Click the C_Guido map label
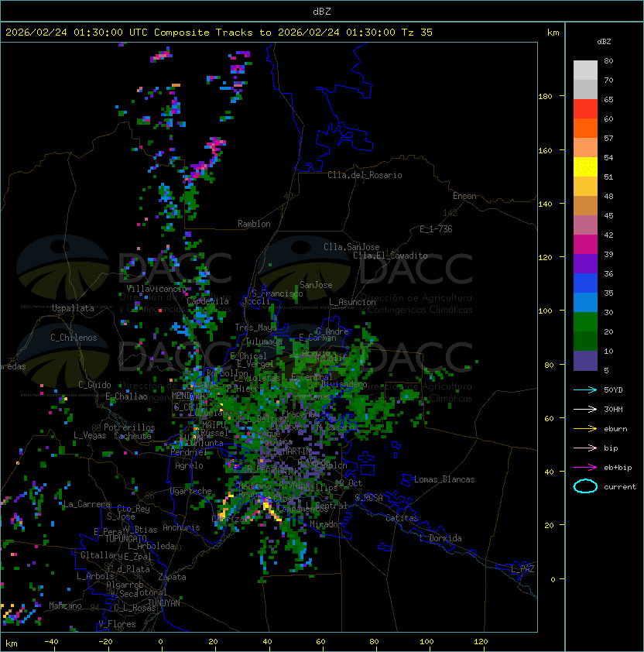The width and height of the screenshot is (644, 652). 94,385
